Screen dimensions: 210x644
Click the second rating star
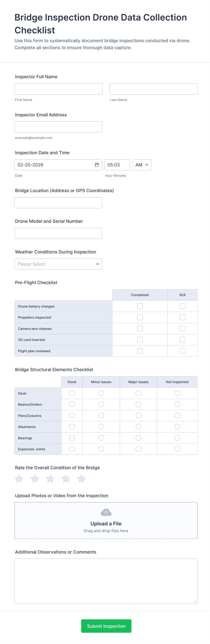pos(35,479)
